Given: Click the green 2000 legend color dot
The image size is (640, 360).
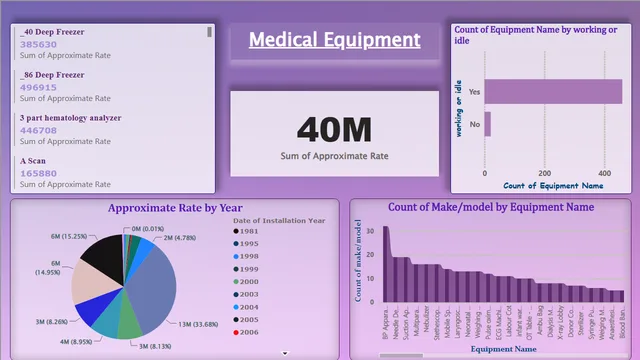Looking at the screenshot, I should coord(236,282).
